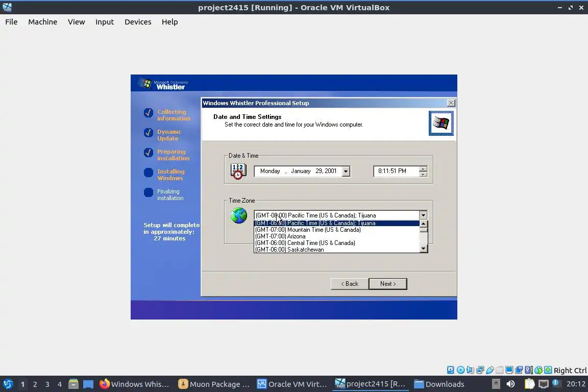Image resolution: width=588 pixels, height=392 pixels.
Task: Open the notification alert tray icon
Action: pyautogui.click(x=556, y=383)
